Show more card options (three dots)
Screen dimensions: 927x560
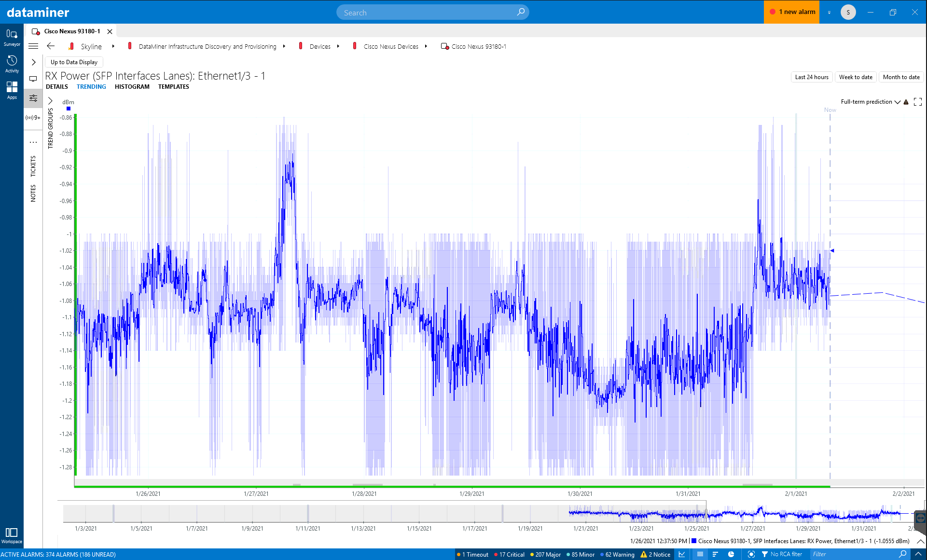click(x=33, y=142)
